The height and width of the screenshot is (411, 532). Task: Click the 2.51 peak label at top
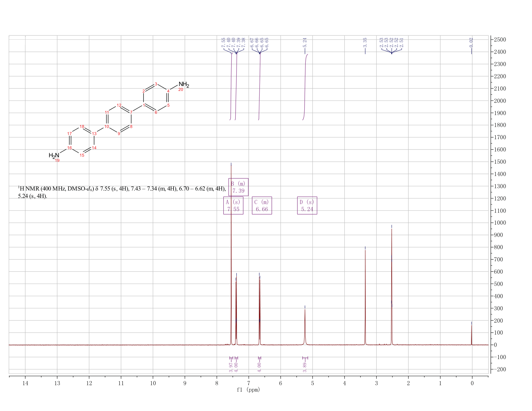pos(401,42)
